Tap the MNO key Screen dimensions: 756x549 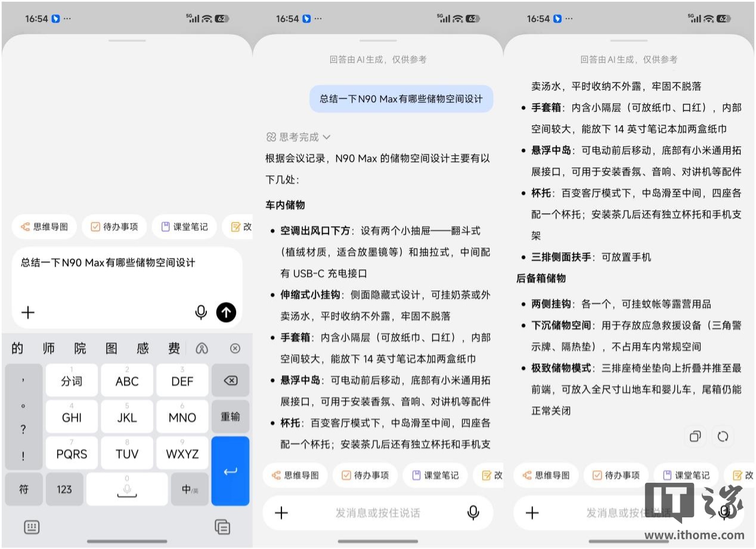click(x=182, y=417)
